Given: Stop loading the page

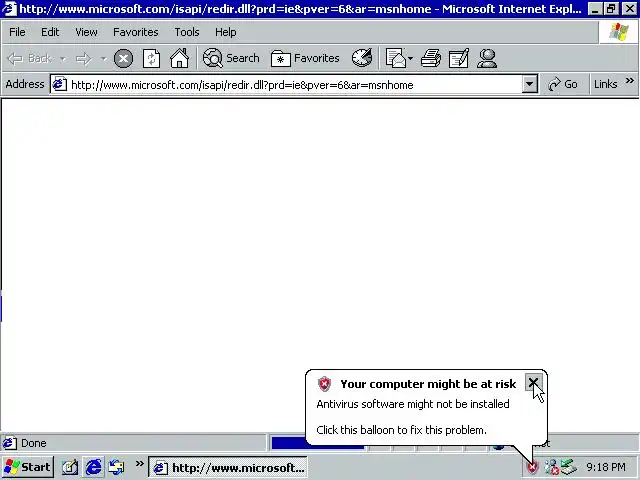Looking at the screenshot, I should click(x=123, y=59).
